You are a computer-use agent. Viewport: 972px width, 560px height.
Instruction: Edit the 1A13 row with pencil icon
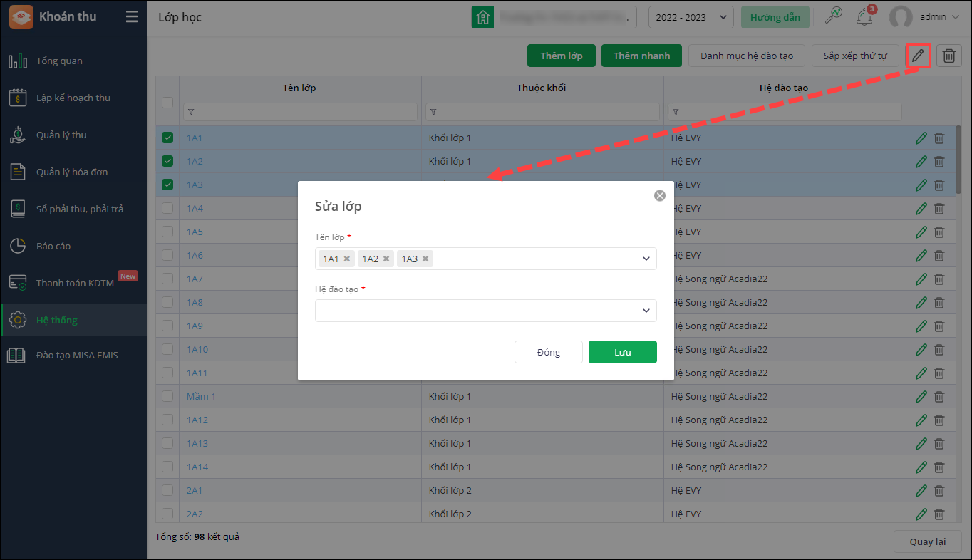(921, 444)
